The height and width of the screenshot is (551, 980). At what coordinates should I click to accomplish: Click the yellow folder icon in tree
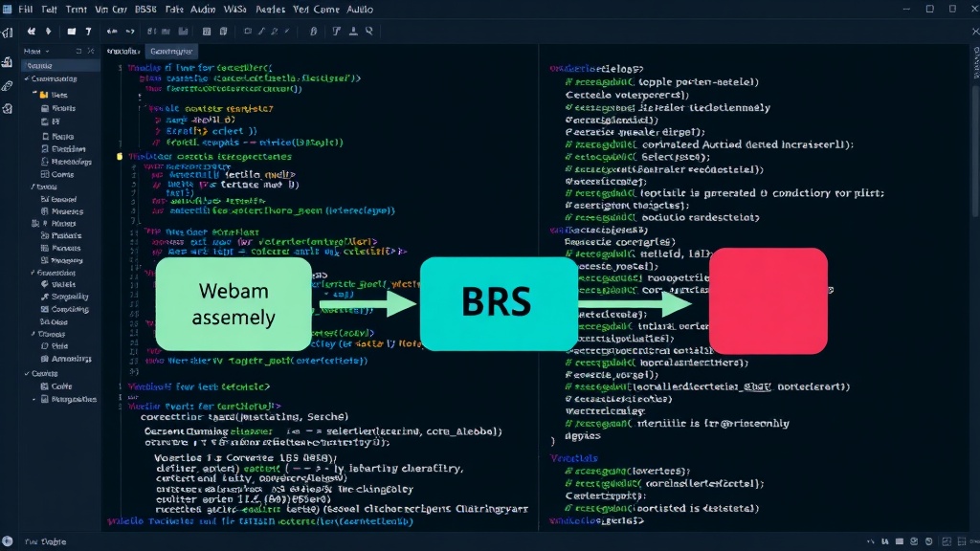click(x=44, y=95)
